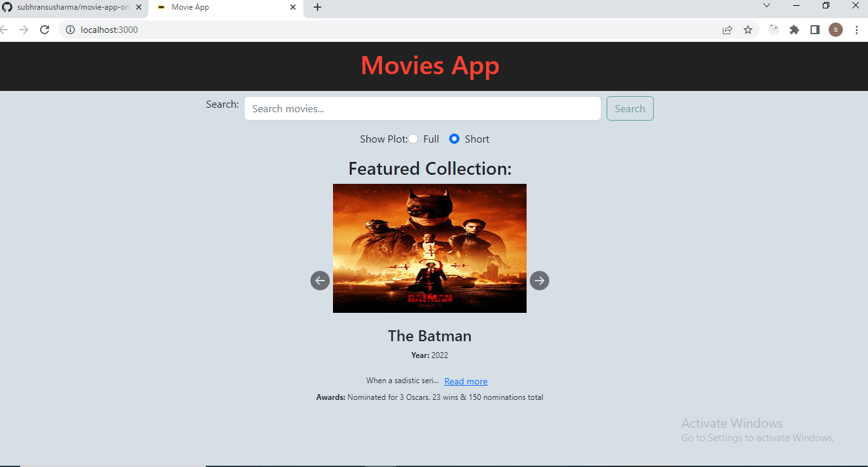Image resolution: width=868 pixels, height=467 pixels.
Task: Open the browser side panel icon
Action: tap(814, 30)
